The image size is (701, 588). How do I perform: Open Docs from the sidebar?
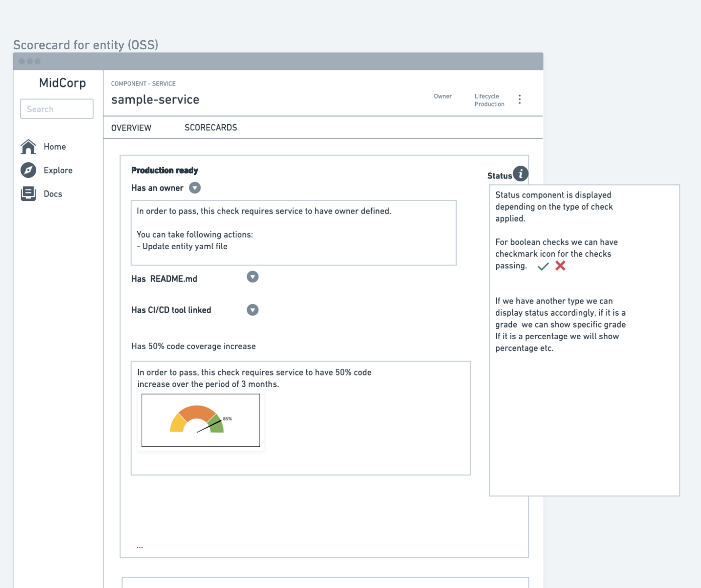coord(53,194)
